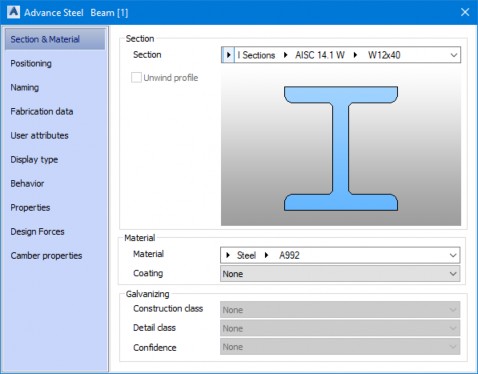The height and width of the screenshot is (374, 478).
Task: Expand the arrow before Steel in Material
Action: (x=228, y=255)
